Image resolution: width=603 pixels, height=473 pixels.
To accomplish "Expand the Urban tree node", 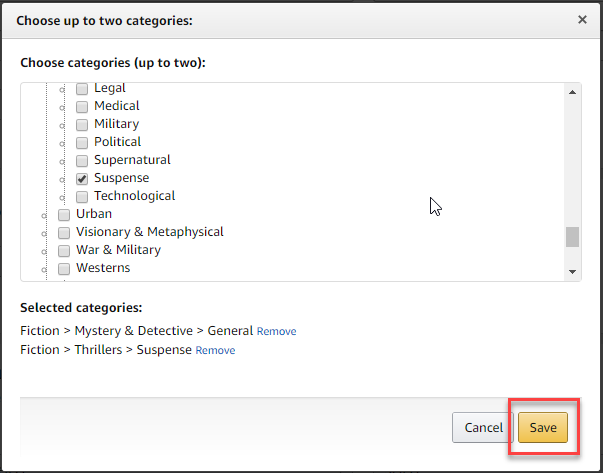I will (44, 216).
